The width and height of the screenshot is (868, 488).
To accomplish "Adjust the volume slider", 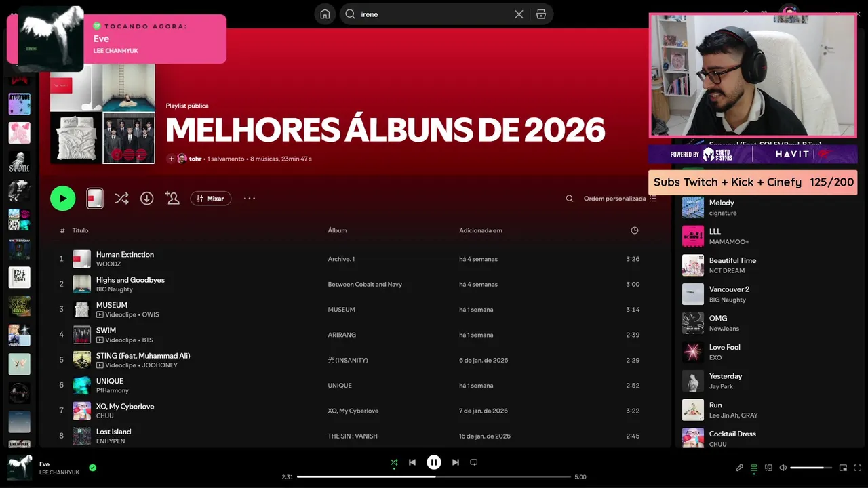I will coord(811,468).
